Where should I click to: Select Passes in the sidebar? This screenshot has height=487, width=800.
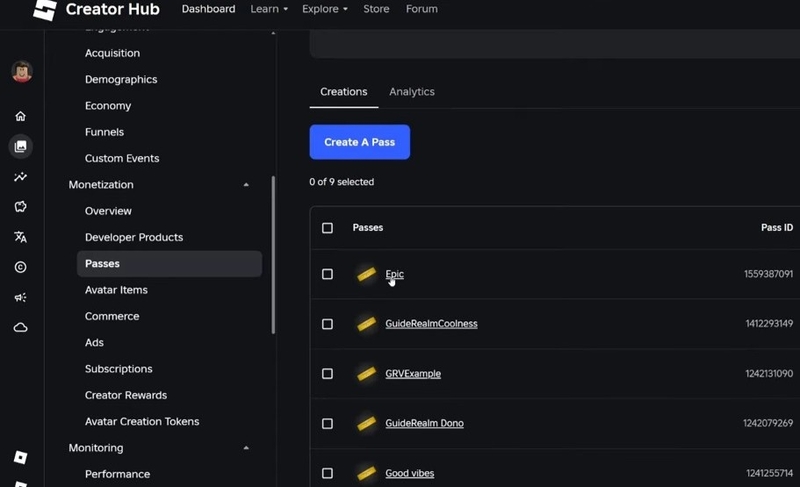[x=169, y=264]
